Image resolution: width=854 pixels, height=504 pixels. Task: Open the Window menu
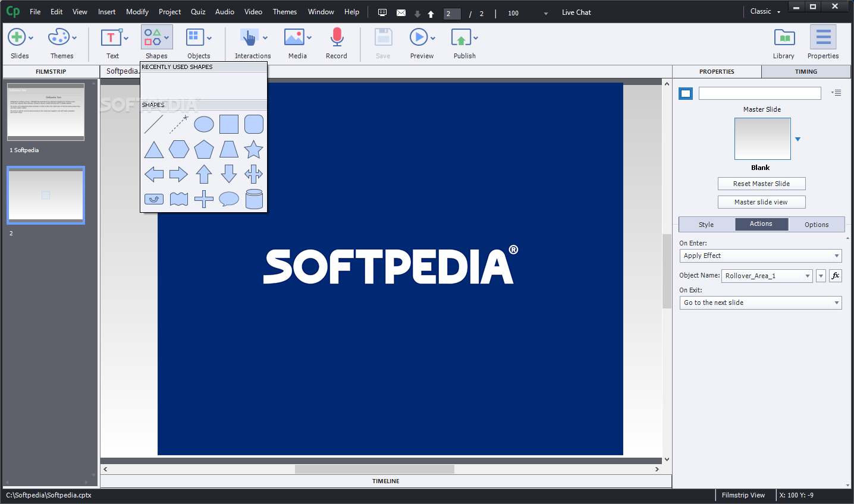coord(321,12)
